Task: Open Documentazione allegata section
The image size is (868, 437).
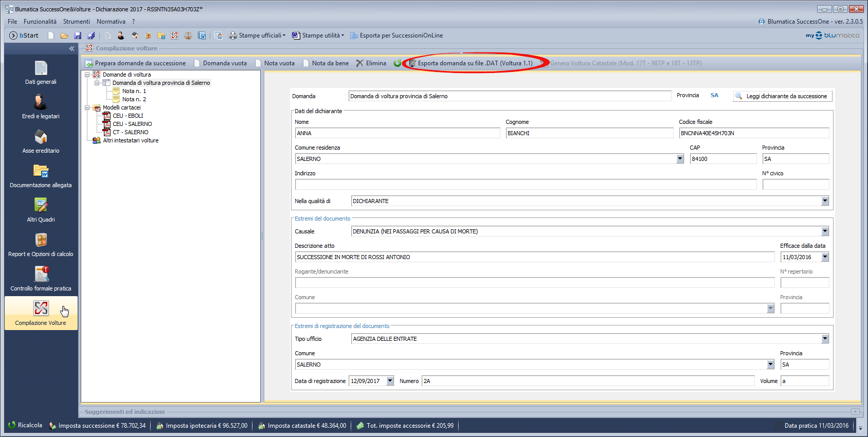Action: [41, 176]
